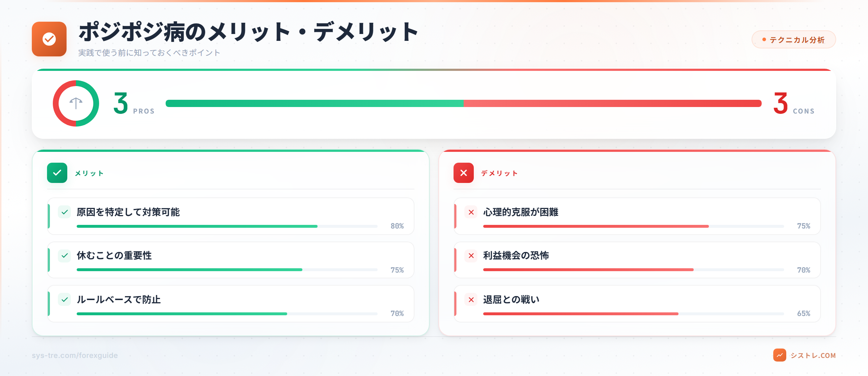Viewport: 868px width, 376px height.
Task: Select the メリット section heading
Action: point(89,173)
